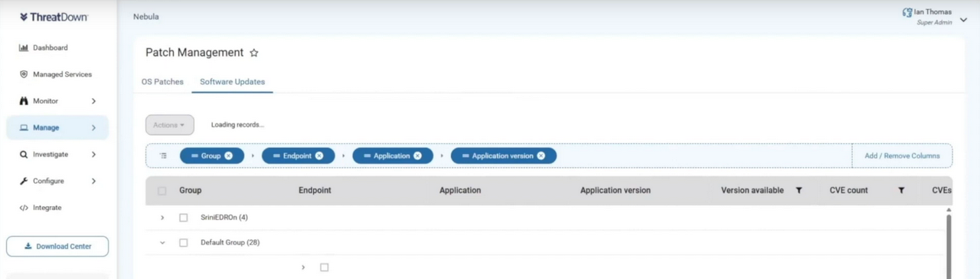Expand the Configure submenu chevron
Screen dimensions: 980x279
coord(93,182)
